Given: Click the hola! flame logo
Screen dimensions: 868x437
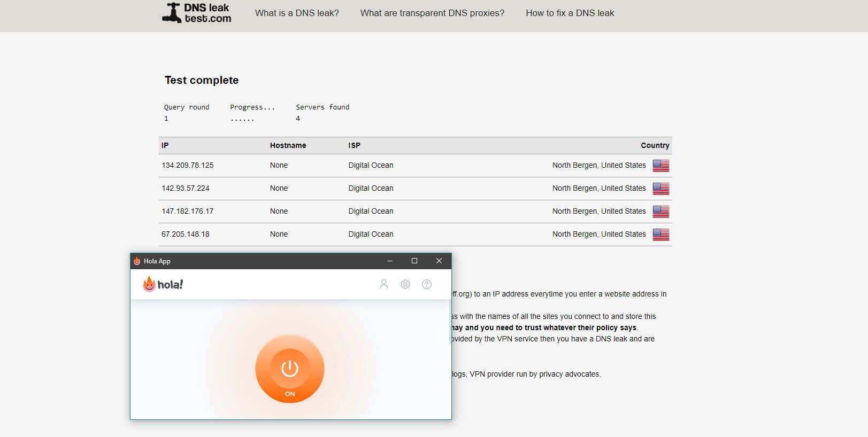Looking at the screenshot, I should [163, 284].
